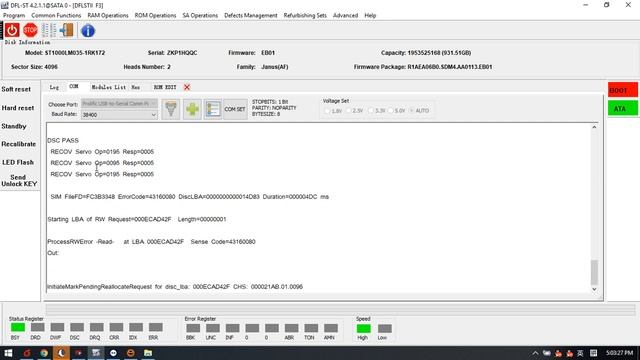640x360 pixels.
Task: Click the serial connector port icon
Action: click(x=171, y=109)
